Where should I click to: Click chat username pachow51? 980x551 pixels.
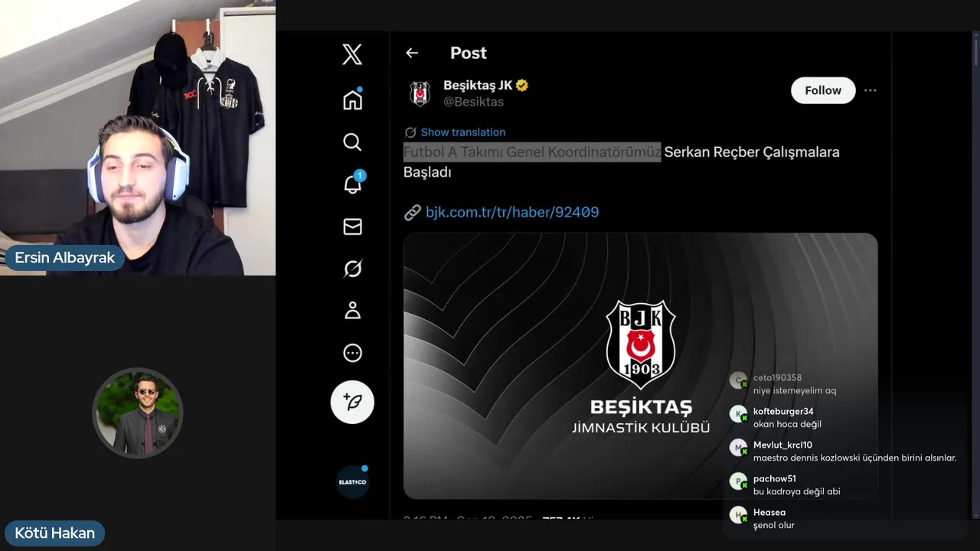(775, 479)
